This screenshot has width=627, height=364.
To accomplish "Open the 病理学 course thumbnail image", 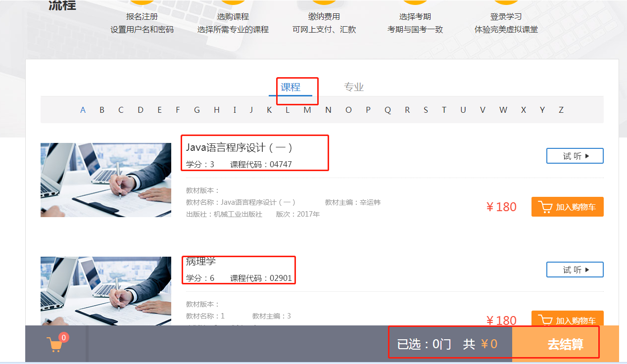I will click(x=105, y=291).
